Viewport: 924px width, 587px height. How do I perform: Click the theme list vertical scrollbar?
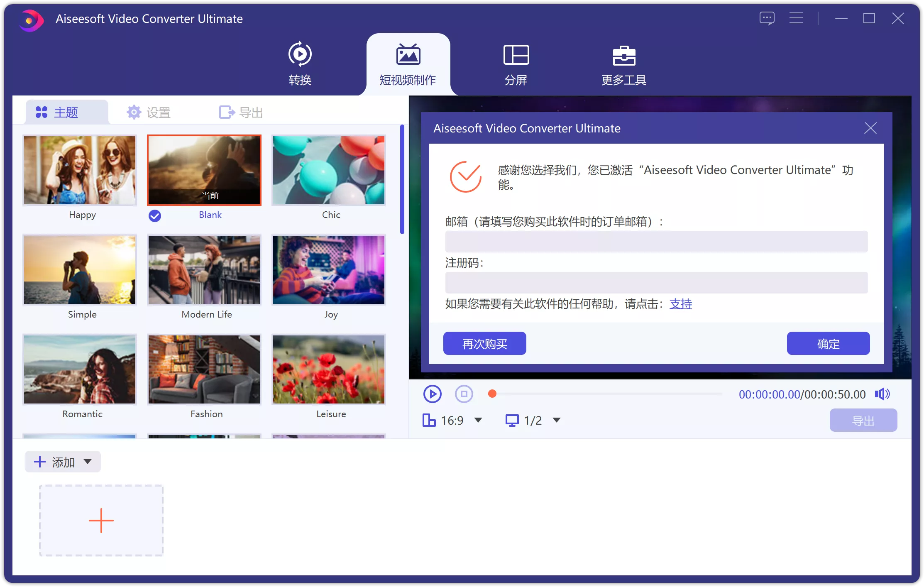(402, 179)
